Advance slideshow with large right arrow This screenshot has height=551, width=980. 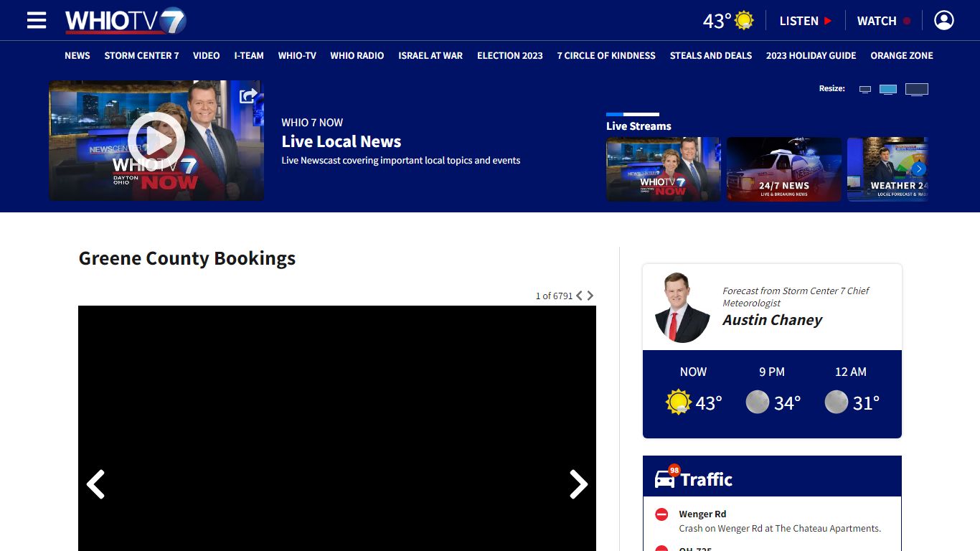(x=578, y=484)
